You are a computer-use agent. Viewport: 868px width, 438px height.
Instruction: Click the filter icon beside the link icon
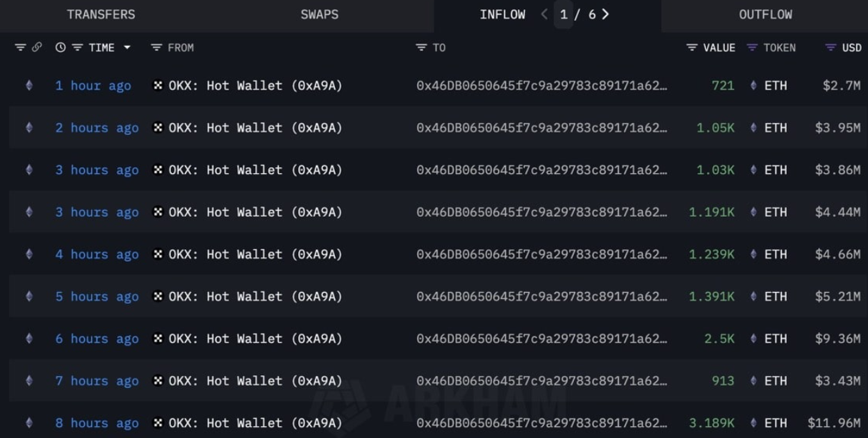[x=20, y=48]
